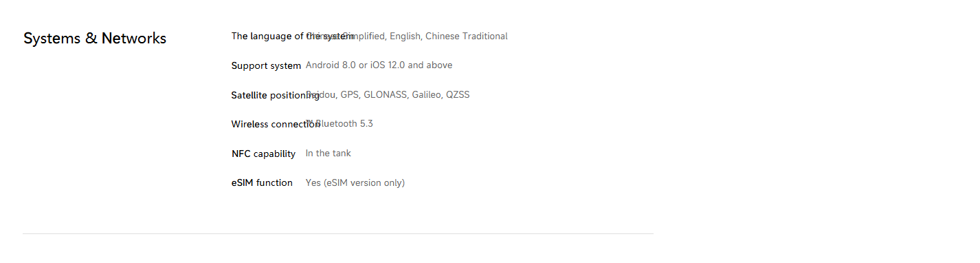Select the English language entry
The height and width of the screenshot is (263, 980).
[405, 36]
